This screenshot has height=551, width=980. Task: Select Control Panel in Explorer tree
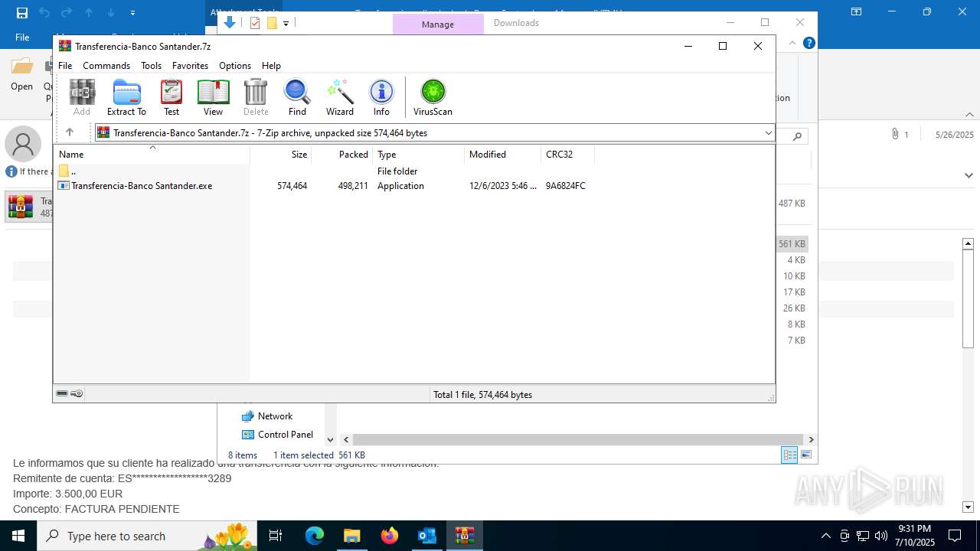[x=278, y=435]
